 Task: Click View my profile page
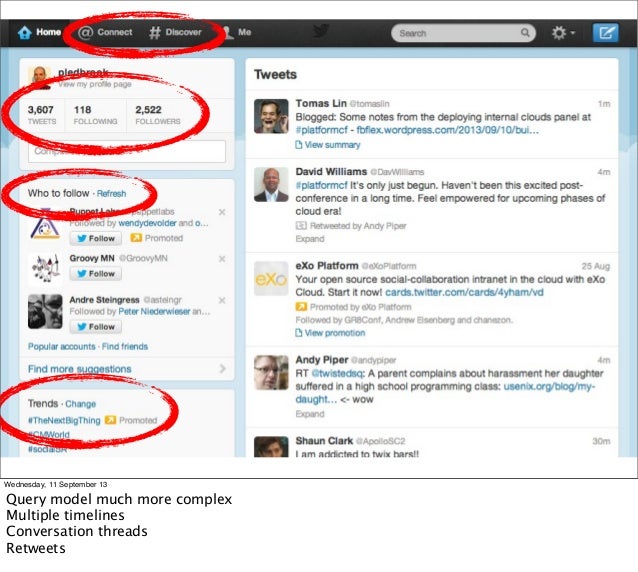(x=95, y=84)
